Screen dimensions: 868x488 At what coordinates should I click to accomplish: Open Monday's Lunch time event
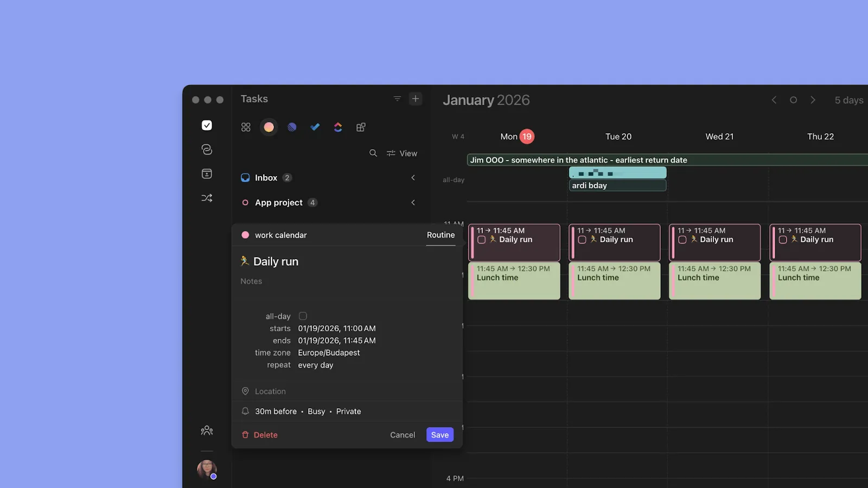click(514, 281)
